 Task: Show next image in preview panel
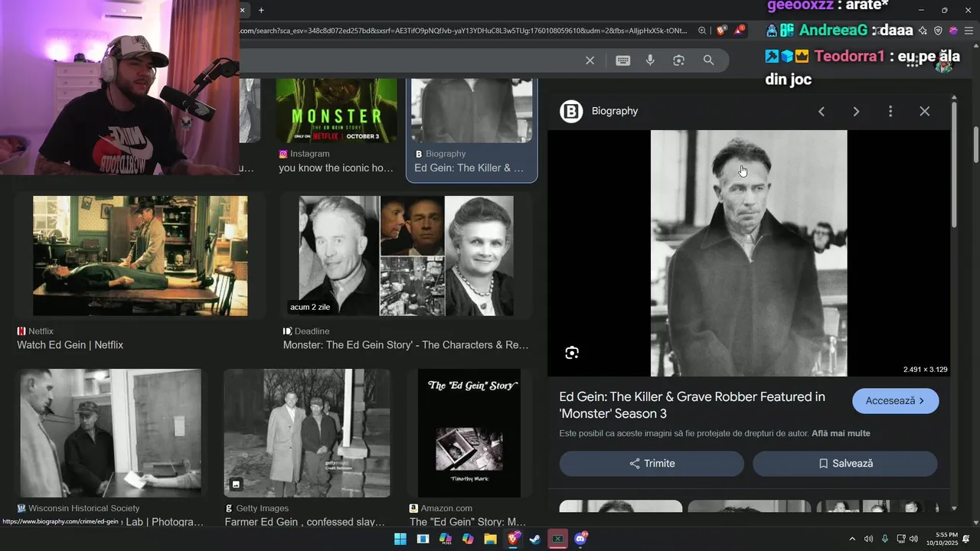pyautogui.click(x=856, y=112)
